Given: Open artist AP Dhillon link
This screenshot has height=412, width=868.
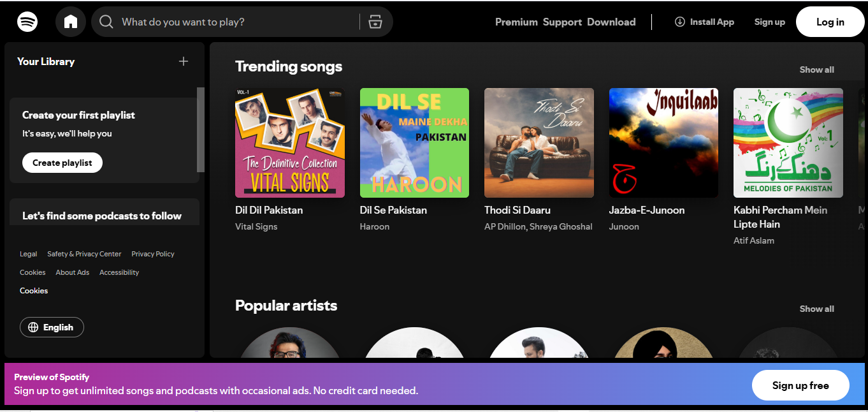Looking at the screenshot, I should (505, 226).
